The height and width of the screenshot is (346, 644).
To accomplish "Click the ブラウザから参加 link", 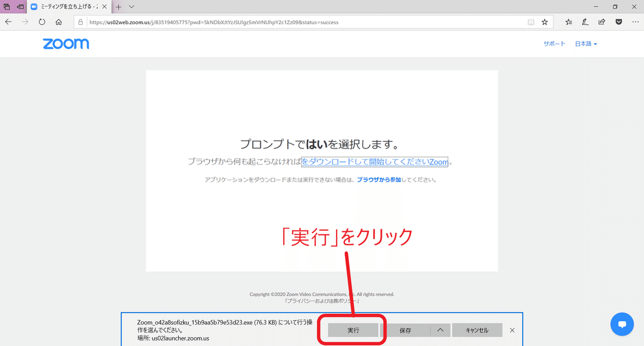I will coord(379,180).
